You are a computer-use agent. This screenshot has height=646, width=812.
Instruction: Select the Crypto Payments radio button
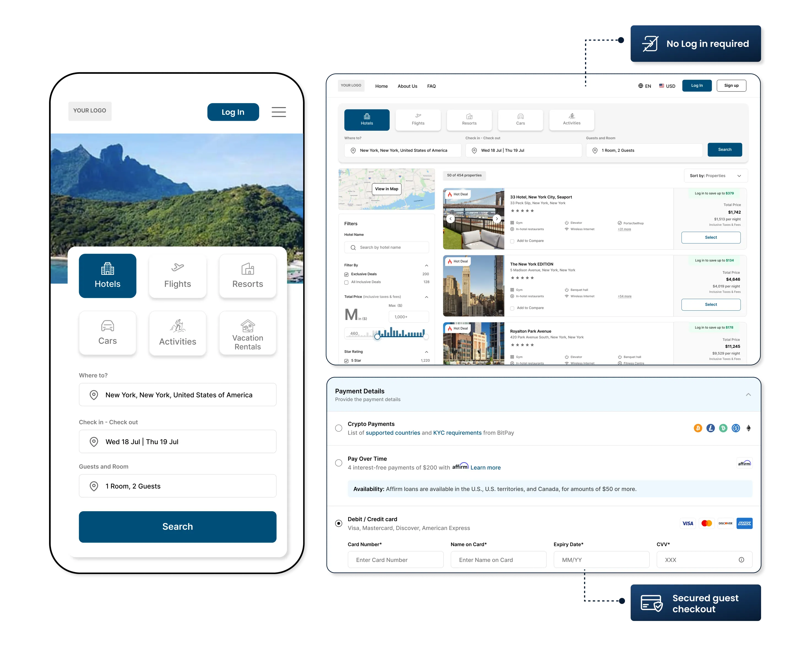(x=339, y=428)
